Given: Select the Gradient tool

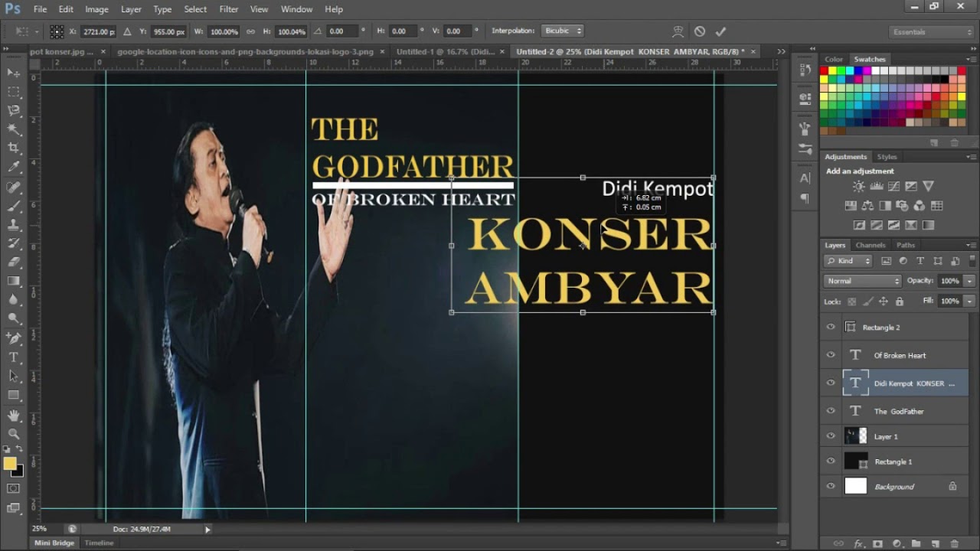Looking at the screenshot, I should pos(14,281).
